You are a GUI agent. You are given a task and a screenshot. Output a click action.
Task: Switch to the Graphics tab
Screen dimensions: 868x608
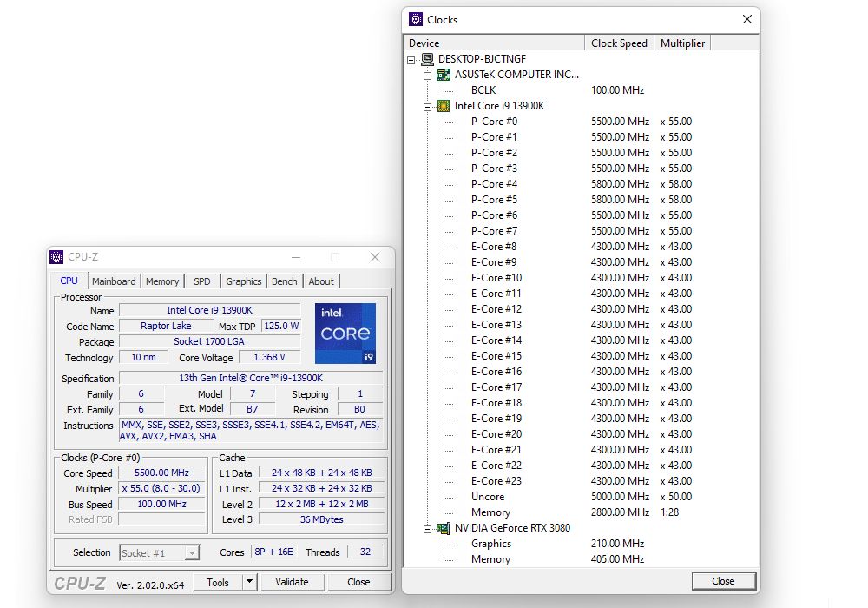244,281
